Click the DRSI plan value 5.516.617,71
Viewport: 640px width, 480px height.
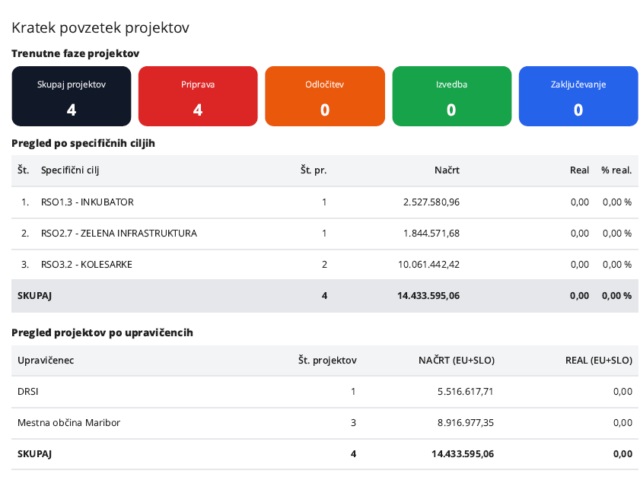pos(466,392)
